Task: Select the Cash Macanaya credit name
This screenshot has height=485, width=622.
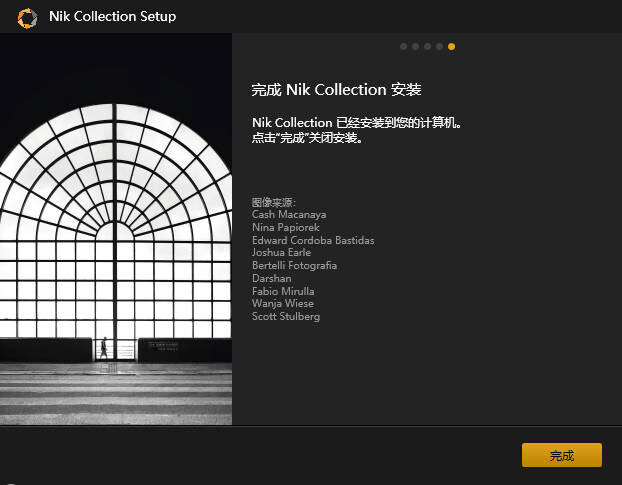Action: pyautogui.click(x=289, y=214)
